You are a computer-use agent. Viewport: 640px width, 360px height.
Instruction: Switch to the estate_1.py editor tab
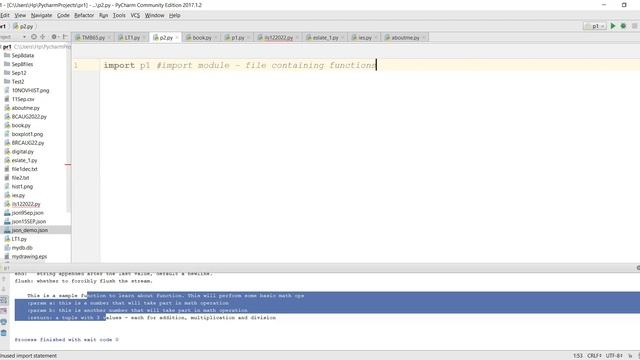(x=325, y=38)
